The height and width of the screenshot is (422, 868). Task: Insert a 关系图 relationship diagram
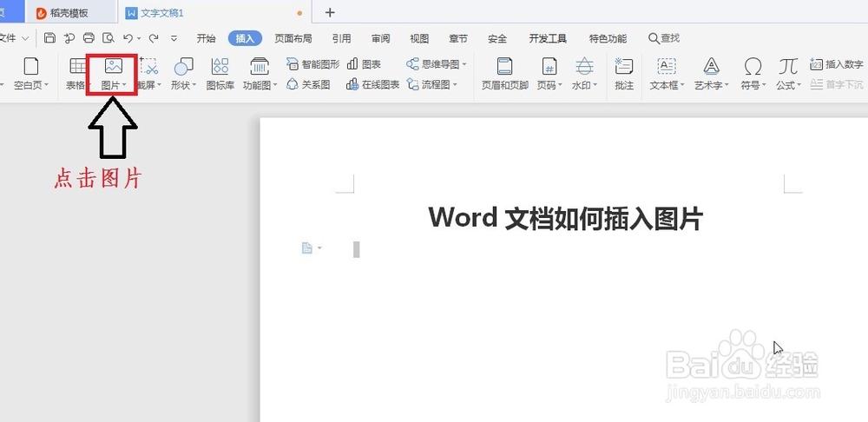pyautogui.click(x=308, y=85)
